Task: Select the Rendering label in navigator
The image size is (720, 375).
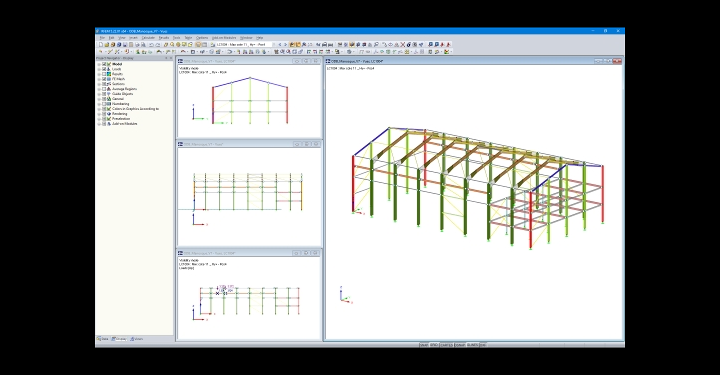Action: (x=119, y=114)
